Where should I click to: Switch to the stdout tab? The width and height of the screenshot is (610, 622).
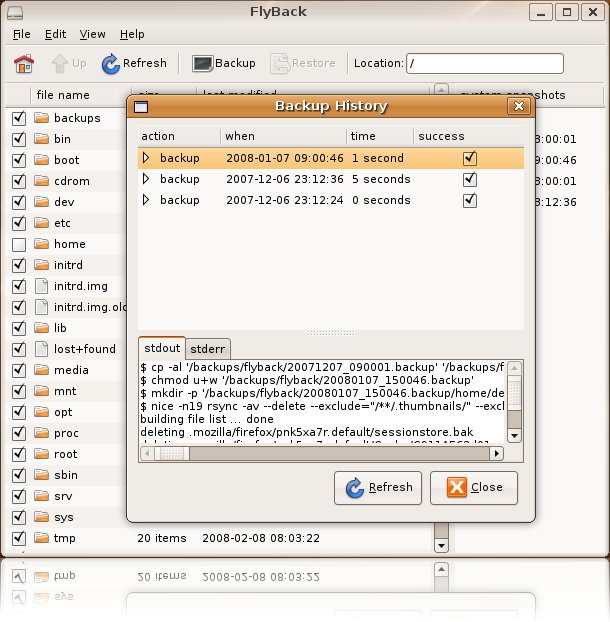tap(162, 348)
